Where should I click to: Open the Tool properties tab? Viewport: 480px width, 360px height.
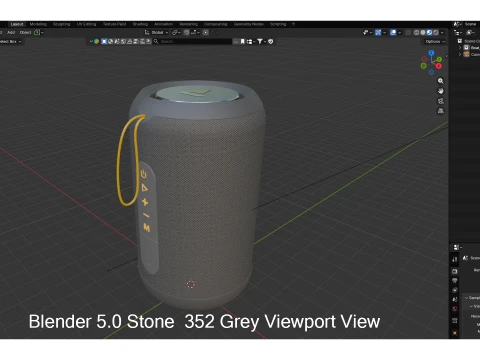pyautogui.click(x=455, y=259)
